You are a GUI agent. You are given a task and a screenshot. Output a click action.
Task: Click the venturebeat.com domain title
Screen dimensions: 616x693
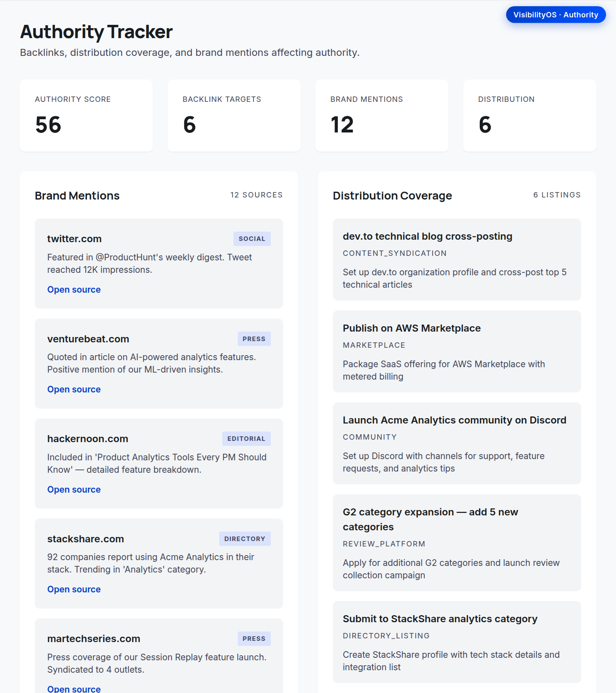coord(88,339)
